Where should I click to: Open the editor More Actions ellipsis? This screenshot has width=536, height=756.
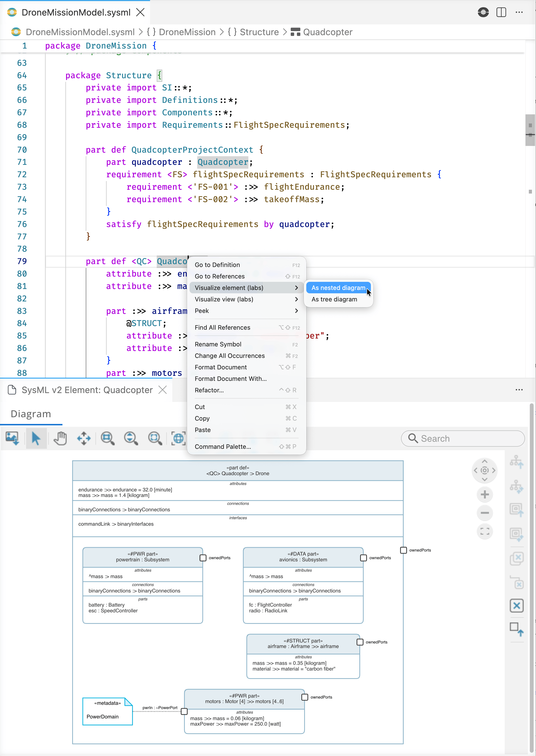[519, 12]
